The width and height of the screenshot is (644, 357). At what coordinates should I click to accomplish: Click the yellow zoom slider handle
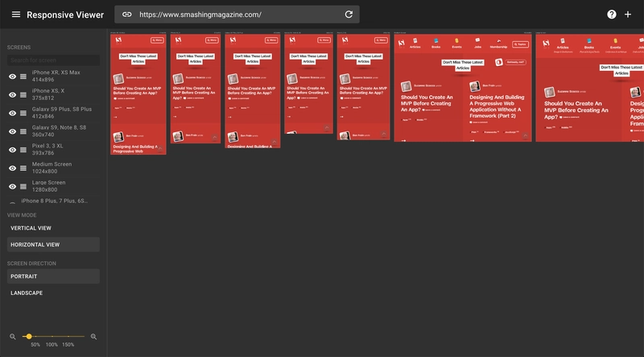[29, 336]
